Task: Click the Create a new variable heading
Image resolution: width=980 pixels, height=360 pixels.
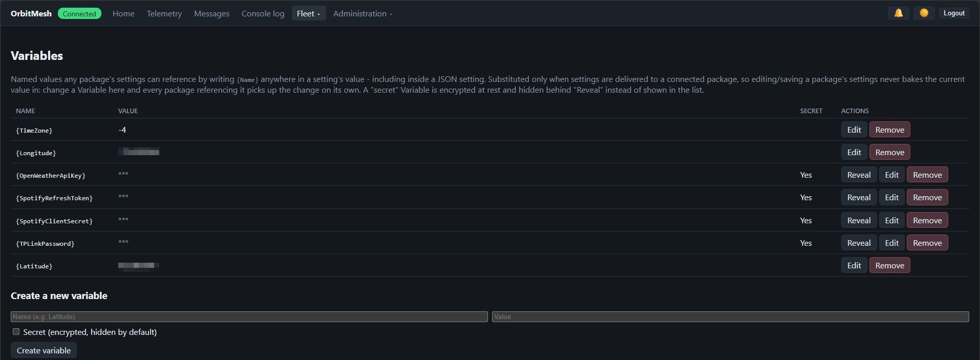Action: click(59, 295)
